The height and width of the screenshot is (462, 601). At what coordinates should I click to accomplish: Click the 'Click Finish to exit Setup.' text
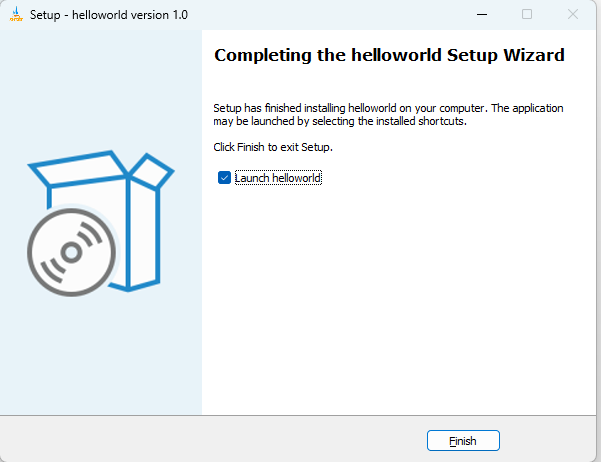coord(273,147)
